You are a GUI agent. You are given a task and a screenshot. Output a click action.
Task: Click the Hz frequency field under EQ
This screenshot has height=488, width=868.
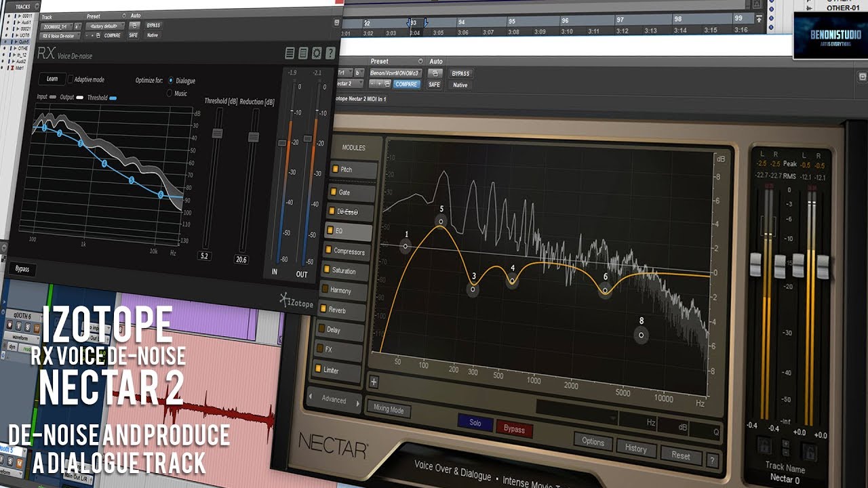pos(637,422)
